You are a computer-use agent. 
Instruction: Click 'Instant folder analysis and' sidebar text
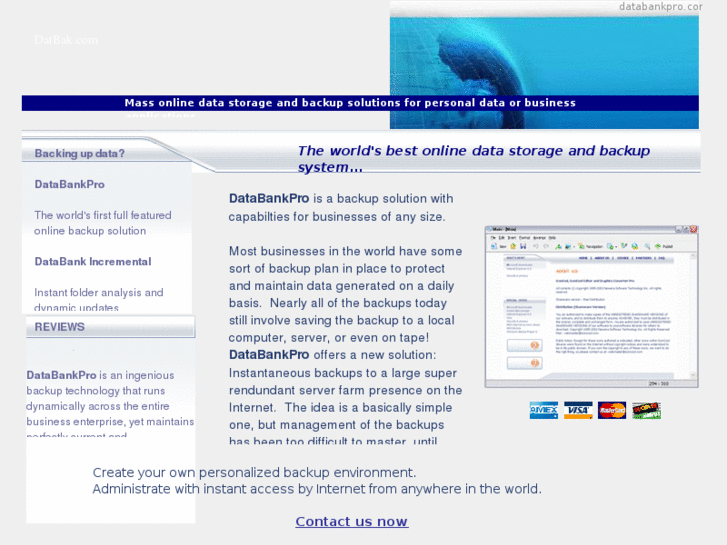[x=99, y=293]
